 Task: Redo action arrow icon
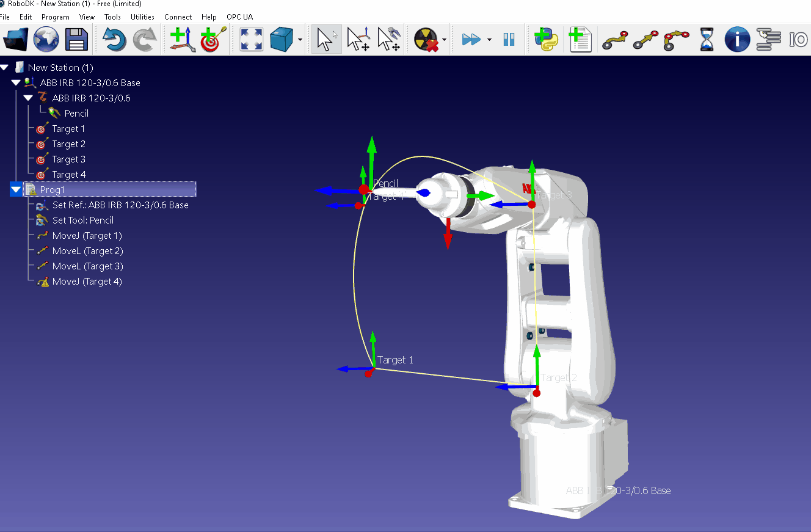tap(144, 40)
